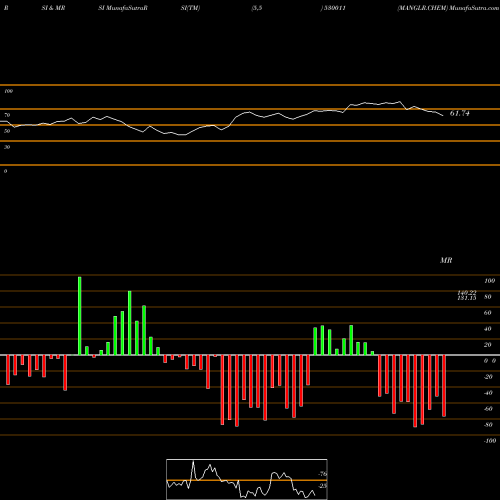Click the RSI 0 level label
Screen dimensions: 500x500
(5, 171)
